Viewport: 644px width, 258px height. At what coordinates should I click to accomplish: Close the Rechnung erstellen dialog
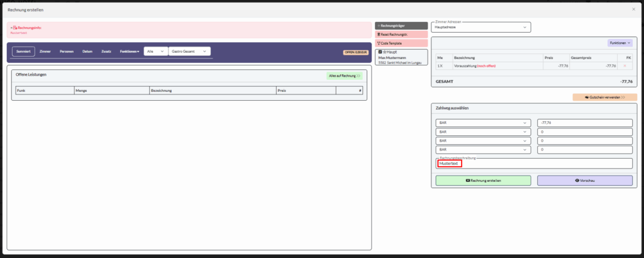coord(633,9)
